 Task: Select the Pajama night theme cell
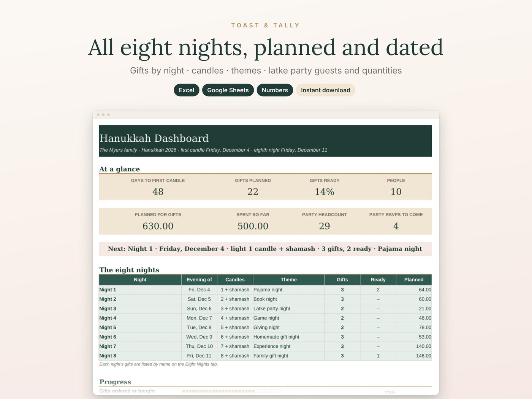click(x=289, y=290)
